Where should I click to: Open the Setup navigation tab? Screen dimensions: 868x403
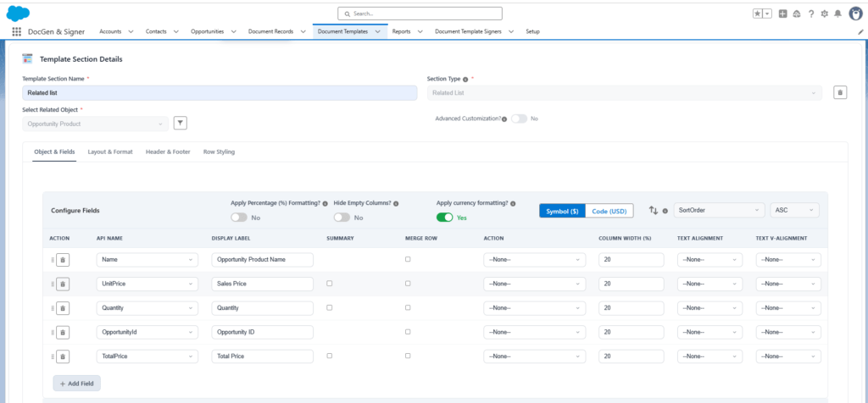(x=532, y=31)
